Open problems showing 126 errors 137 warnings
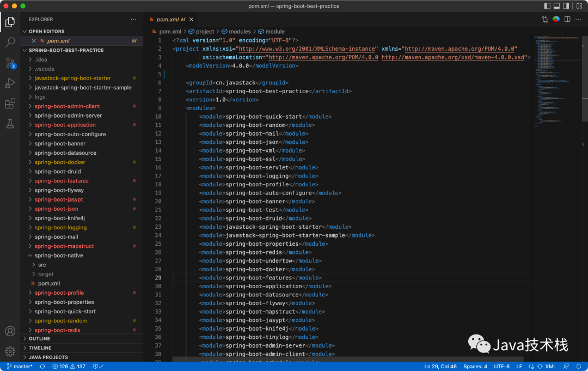Screen dimensions: 588x371 point(69,367)
